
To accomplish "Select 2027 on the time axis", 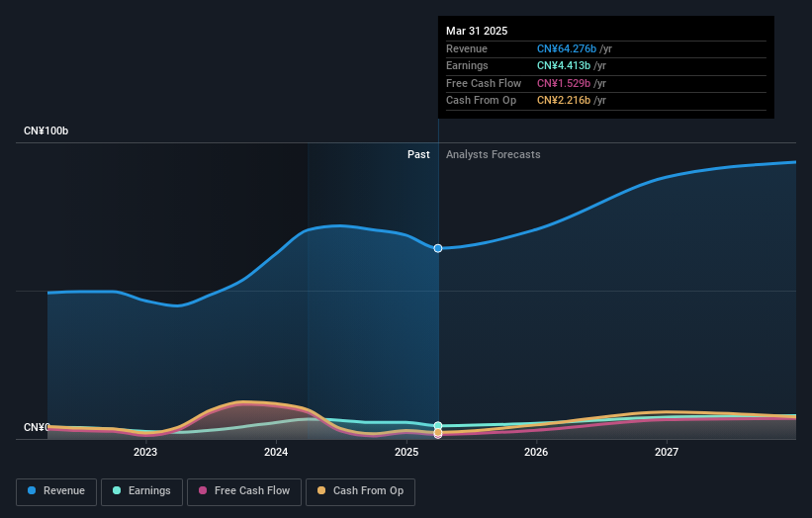I will click(667, 453).
